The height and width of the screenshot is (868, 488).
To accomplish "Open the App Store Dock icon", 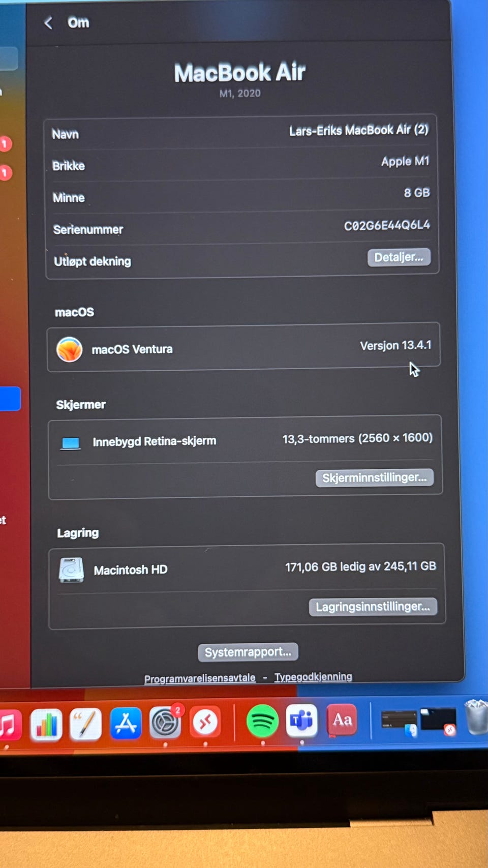I will coord(126,723).
